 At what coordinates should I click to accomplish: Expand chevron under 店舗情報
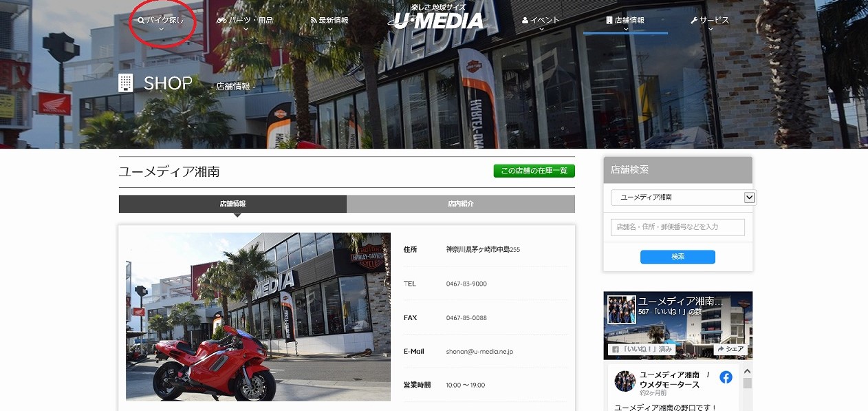coord(625,30)
